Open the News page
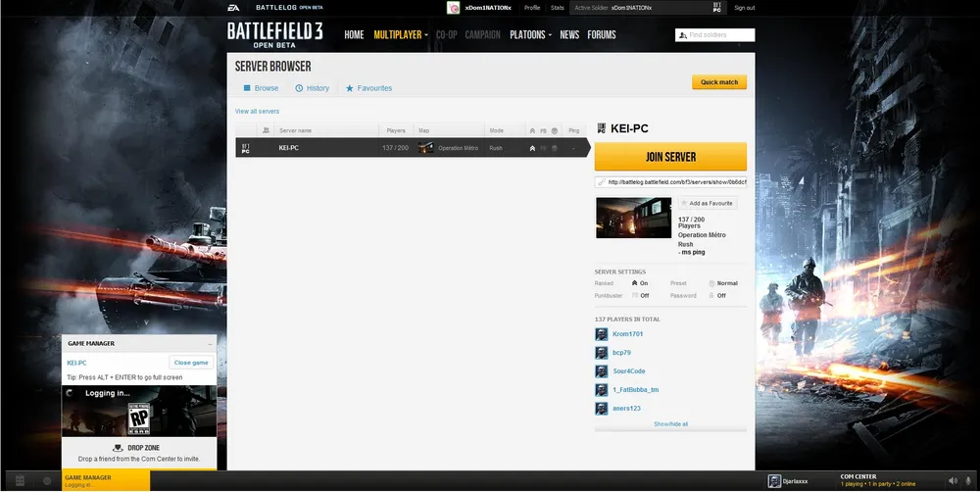 (569, 35)
